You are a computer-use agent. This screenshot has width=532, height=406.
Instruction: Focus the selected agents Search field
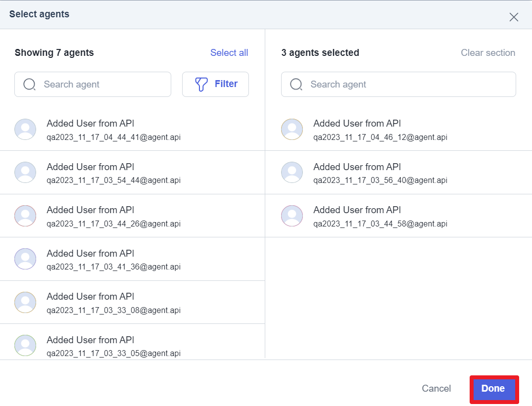(398, 85)
